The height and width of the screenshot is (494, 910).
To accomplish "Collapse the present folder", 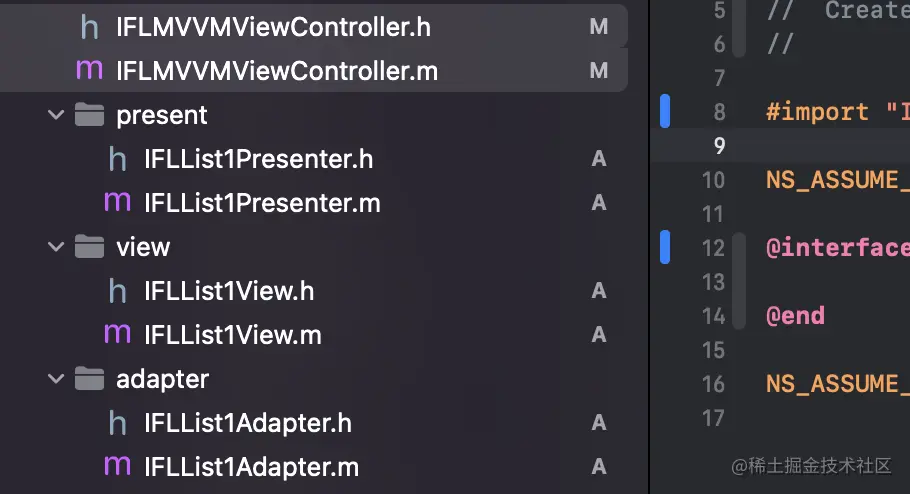I will point(55,115).
